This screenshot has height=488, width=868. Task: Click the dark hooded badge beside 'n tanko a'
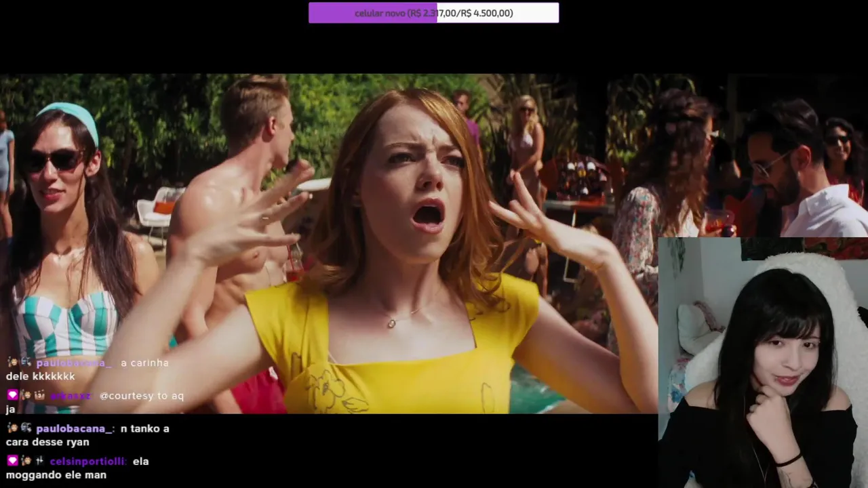pos(26,428)
